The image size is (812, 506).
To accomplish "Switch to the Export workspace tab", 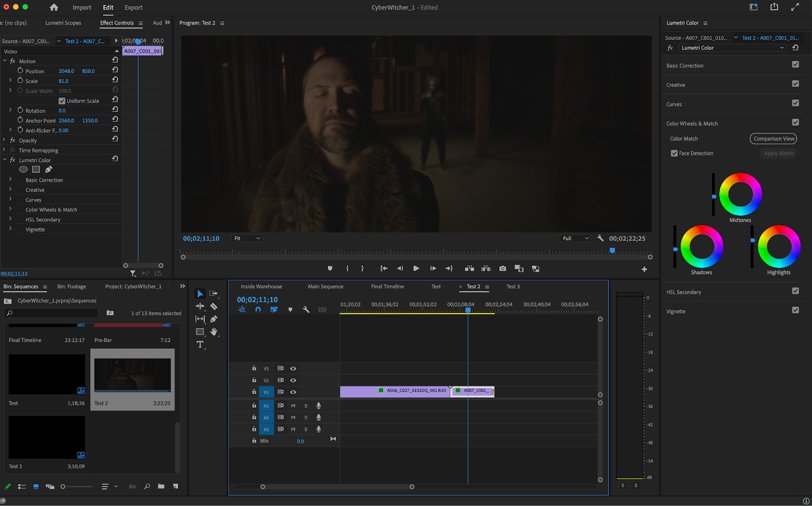I will pyautogui.click(x=133, y=8).
